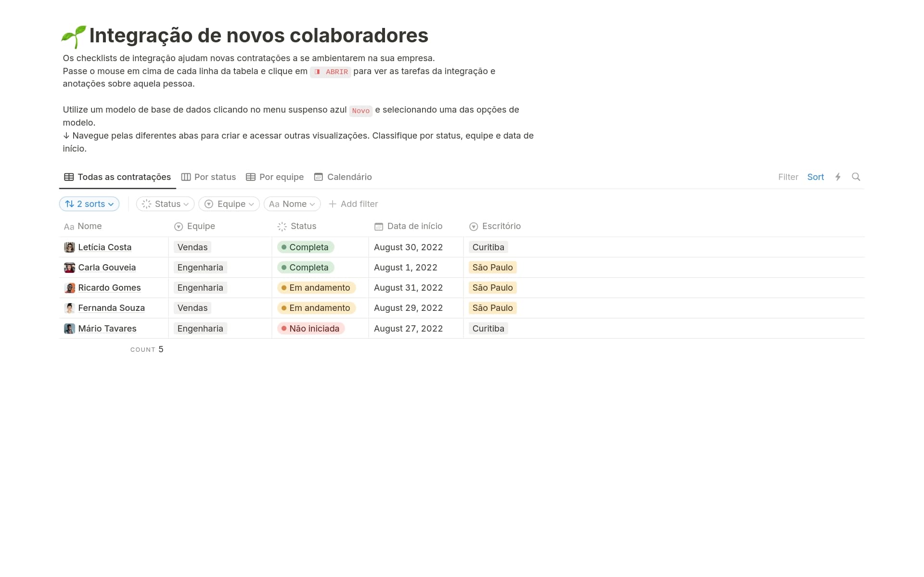Click the São Paulo tag for Carla Gouveia

click(492, 268)
